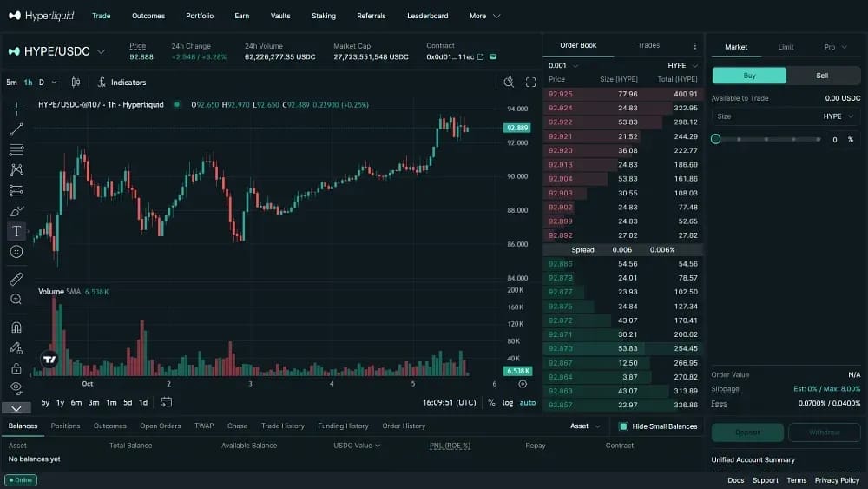Open the Docs link in footer
The width and height of the screenshot is (868, 489).
736,480
